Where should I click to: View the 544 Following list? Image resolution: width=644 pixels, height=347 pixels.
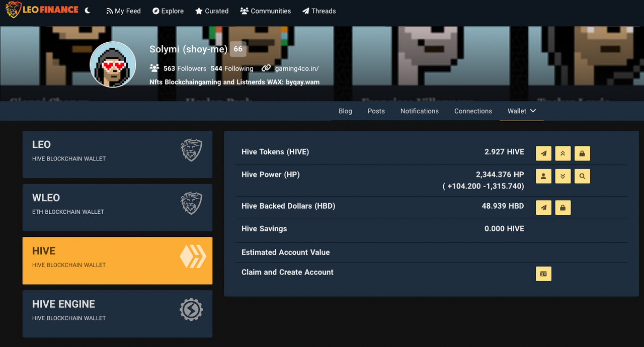(232, 68)
